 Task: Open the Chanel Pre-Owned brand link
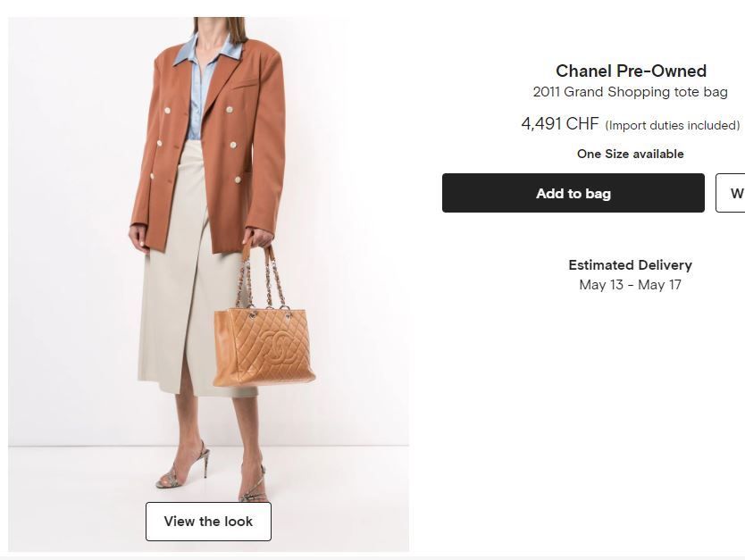[x=631, y=71]
